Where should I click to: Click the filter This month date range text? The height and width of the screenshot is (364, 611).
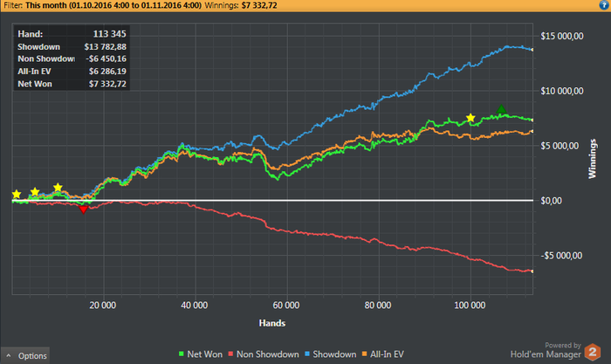tap(113, 5)
